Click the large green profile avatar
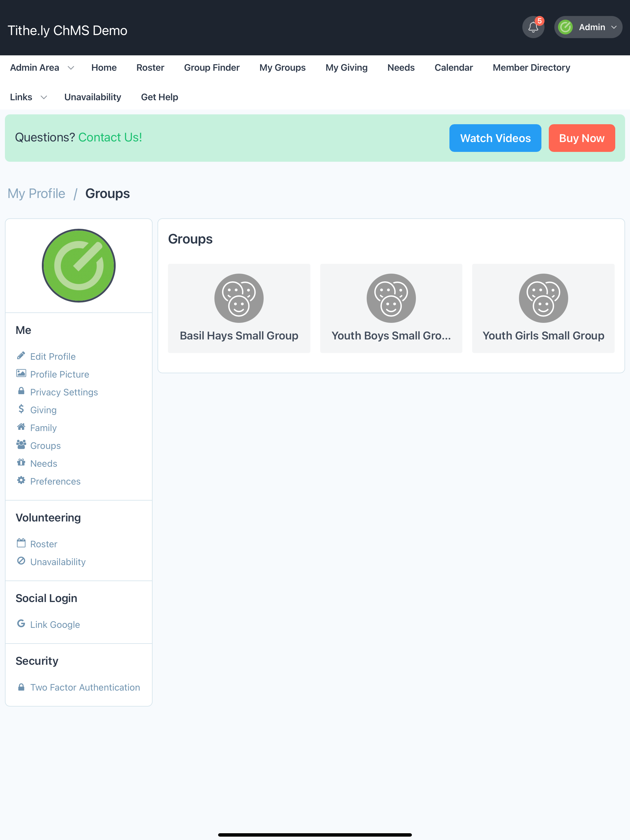 click(79, 265)
